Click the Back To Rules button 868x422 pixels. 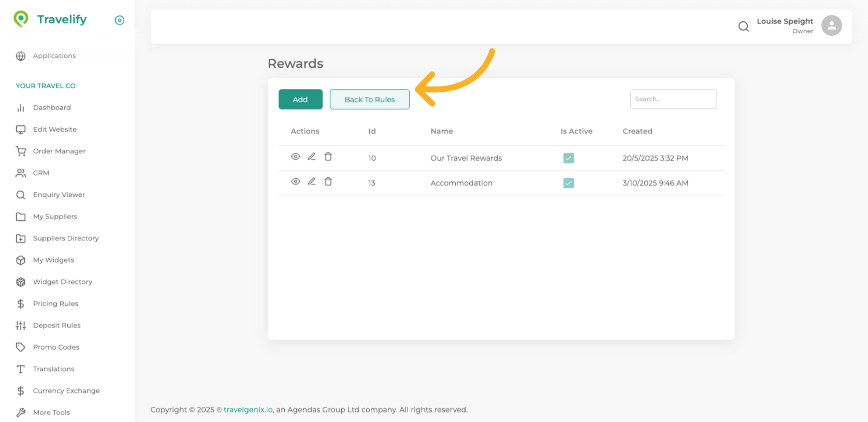369,100
